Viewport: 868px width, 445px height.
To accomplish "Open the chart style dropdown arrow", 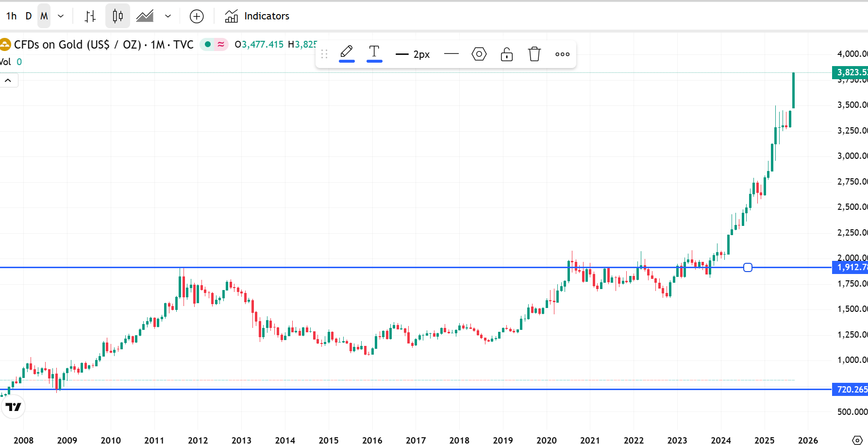I will [168, 16].
